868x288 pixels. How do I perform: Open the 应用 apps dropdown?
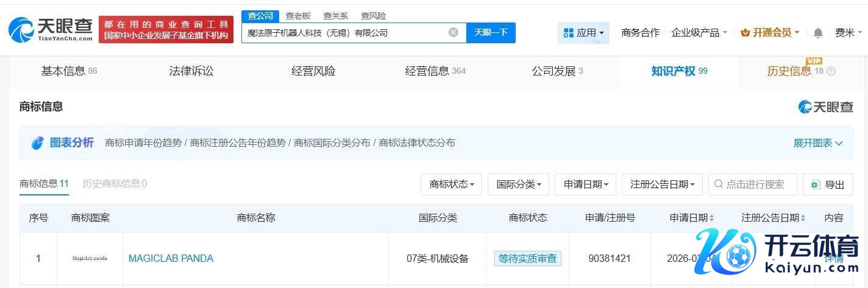(583, 33)
